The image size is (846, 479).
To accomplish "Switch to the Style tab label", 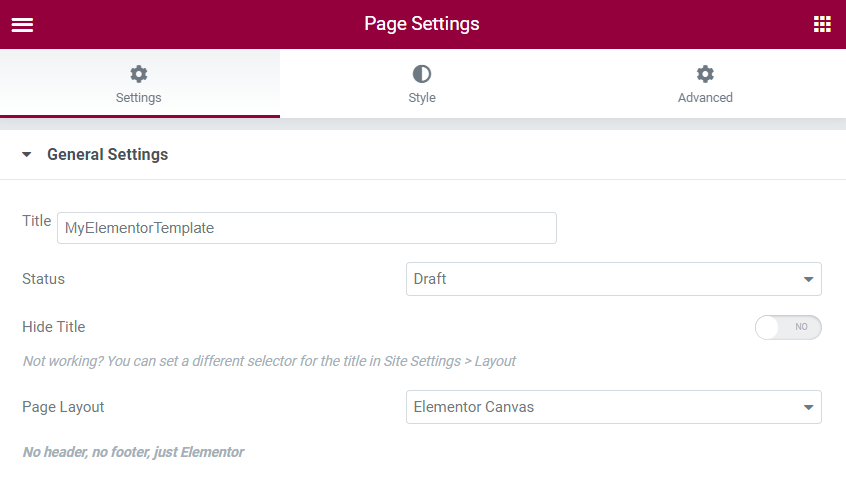I will 422,98.
